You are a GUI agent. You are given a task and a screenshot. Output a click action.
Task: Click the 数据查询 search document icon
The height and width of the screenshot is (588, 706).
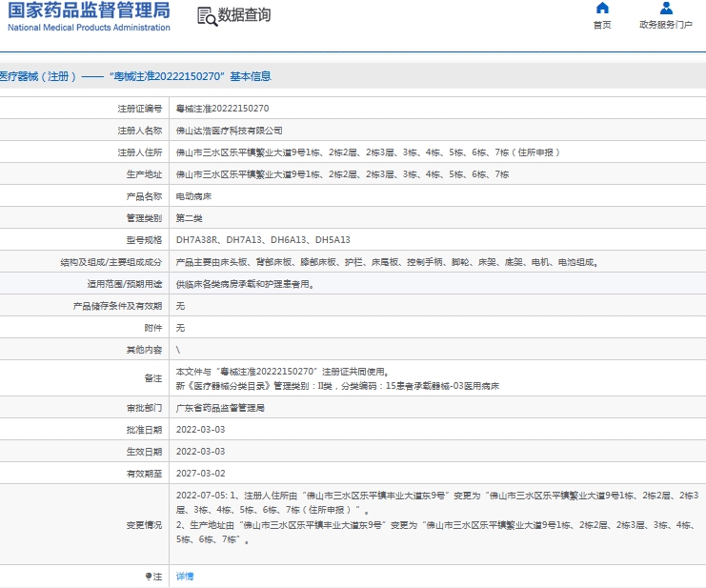click(207, 16)
